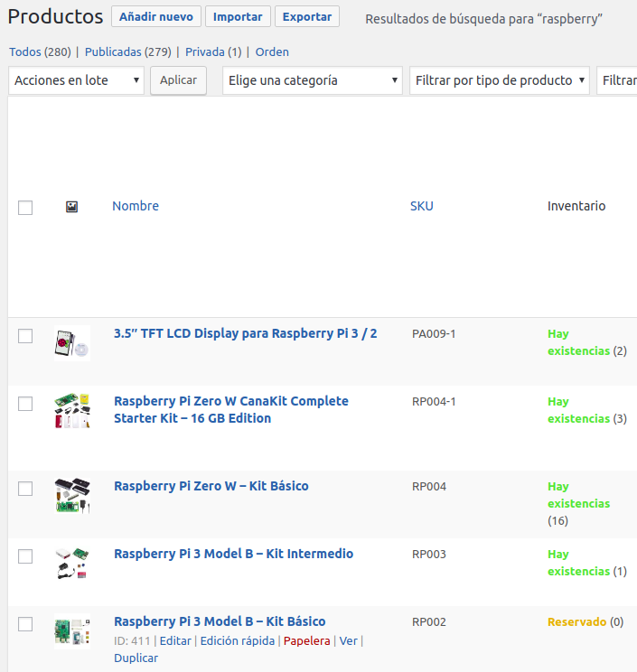The height and width of the screenshot is (672, 637).
Task: Open Filtrar por tipo de producto dropdown
Action: pos(500,80)
